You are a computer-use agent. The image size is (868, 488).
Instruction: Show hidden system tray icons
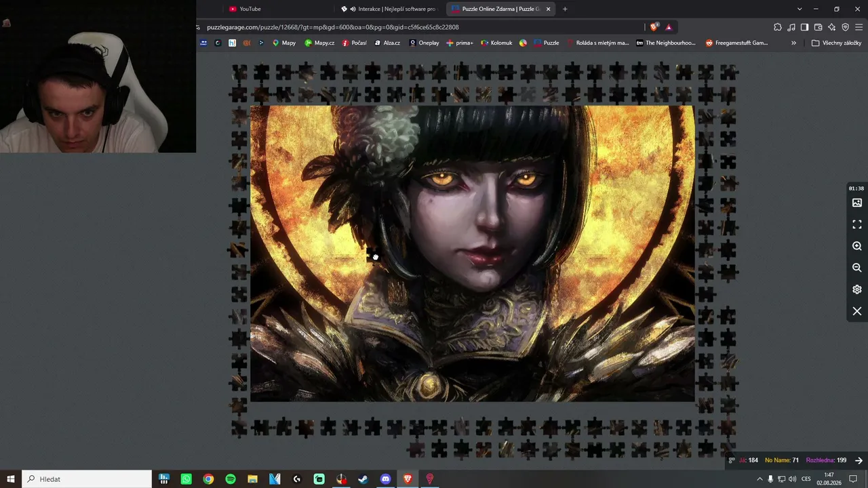point(759,479)
